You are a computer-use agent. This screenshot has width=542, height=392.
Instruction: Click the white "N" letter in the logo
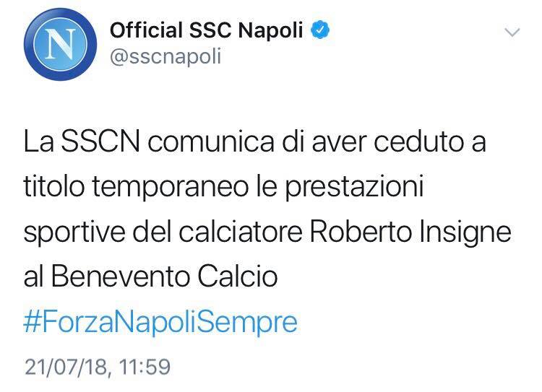tap(56, 45)
